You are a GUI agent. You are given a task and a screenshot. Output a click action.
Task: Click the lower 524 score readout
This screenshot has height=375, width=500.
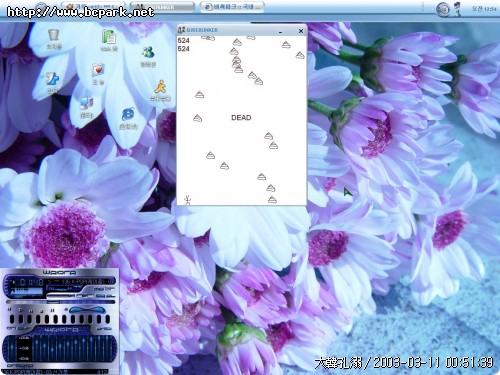pyautogui.click(x=183, y=49)
